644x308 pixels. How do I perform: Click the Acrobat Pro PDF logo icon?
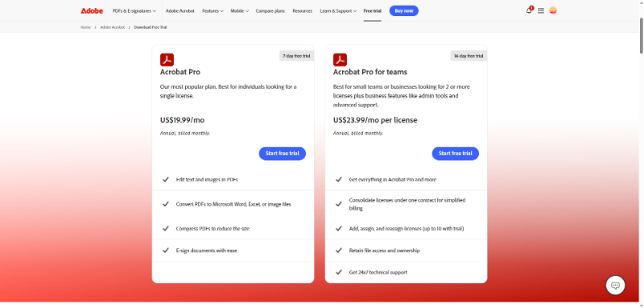tap(167, 60)
